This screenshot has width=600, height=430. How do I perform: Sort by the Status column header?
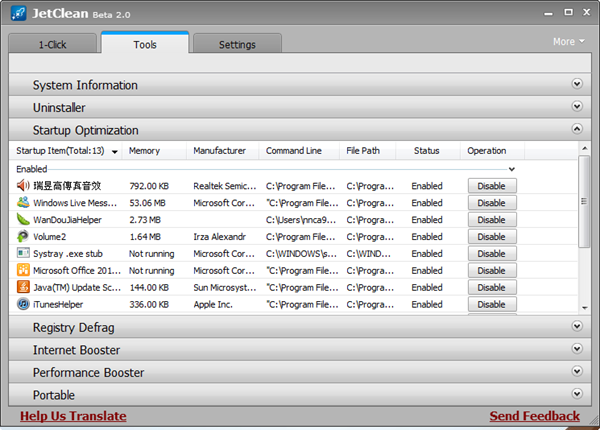point(428,151)
